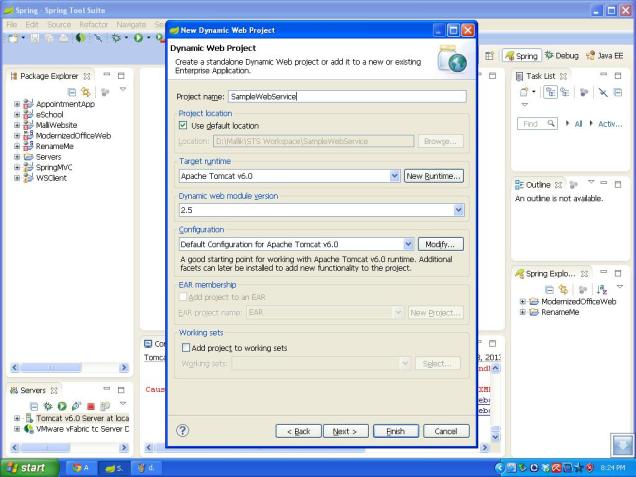Close the Outline view tab
This screenshot has height=477, width=636.
pyautogui.click(x=559, y=185)
